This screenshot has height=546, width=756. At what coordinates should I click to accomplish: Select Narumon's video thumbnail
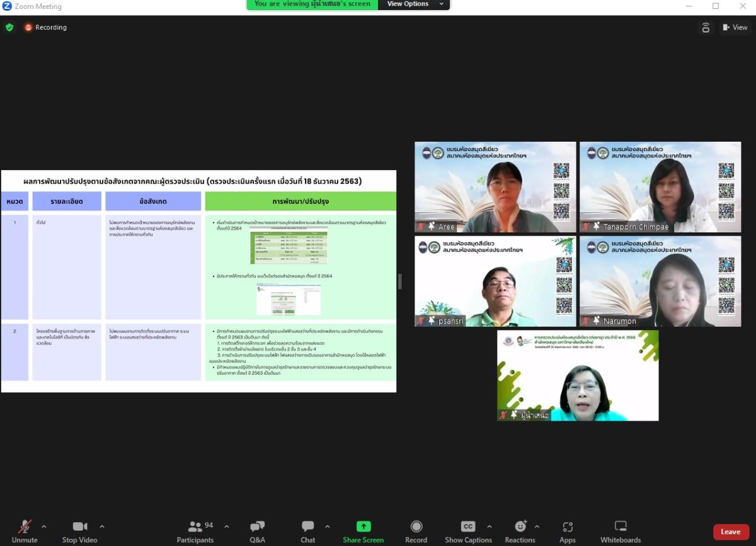point(660,282)
